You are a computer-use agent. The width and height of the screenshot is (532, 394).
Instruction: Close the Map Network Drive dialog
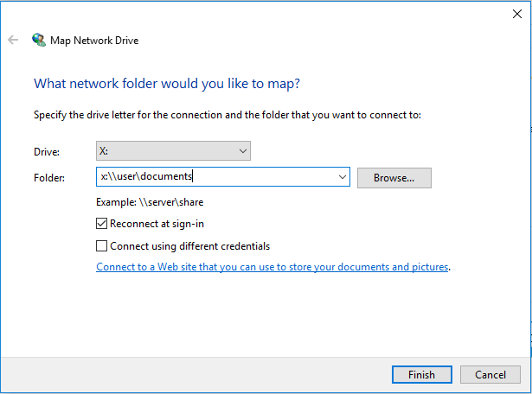(x=517, y=14)
